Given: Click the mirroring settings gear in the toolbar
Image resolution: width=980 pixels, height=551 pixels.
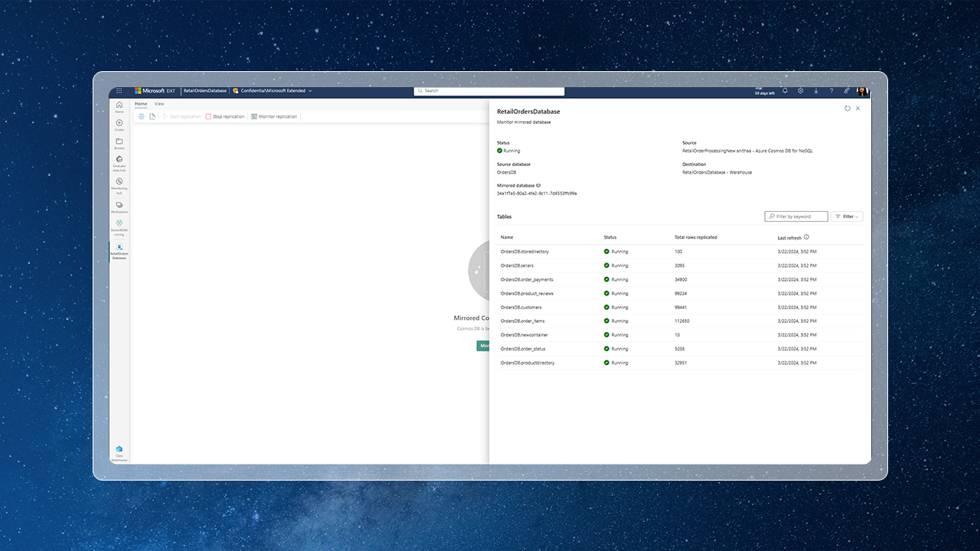Looking at the screenshot, I should 142,116.
